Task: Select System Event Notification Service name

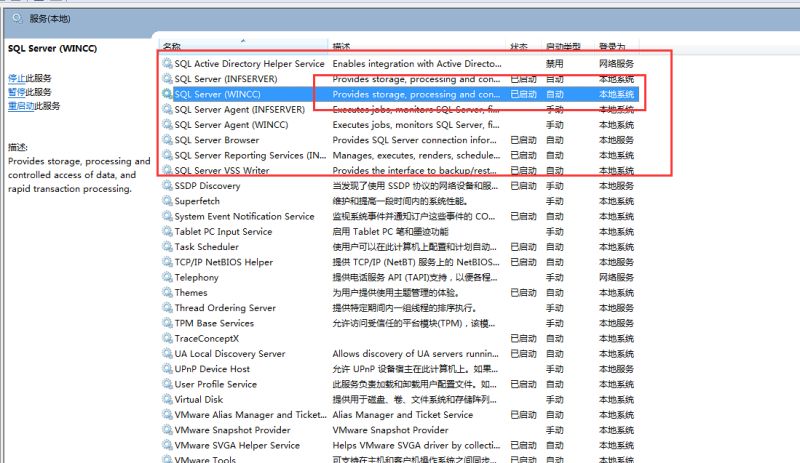Action: point(244,216)
